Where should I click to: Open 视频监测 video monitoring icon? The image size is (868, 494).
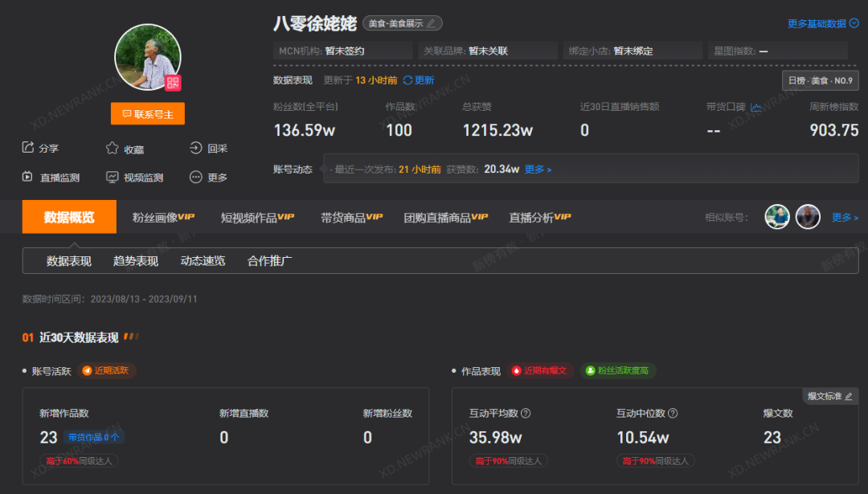112,177
